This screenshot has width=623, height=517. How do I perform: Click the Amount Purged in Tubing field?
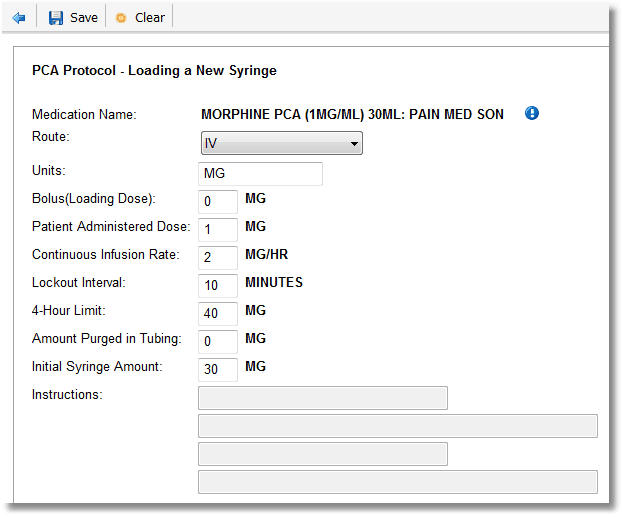pyautogui.click(x=218, y=341)
